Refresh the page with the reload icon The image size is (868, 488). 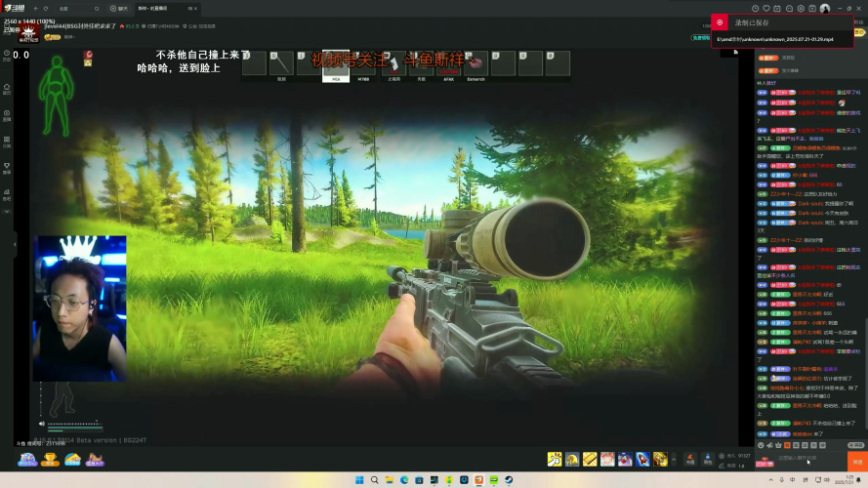click(x=46, y=9)
